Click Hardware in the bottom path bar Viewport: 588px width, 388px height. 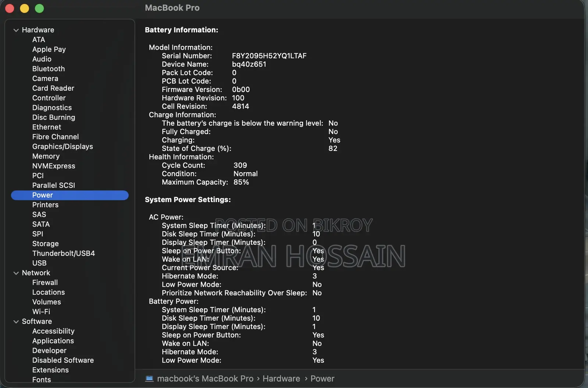[x=281, y=378]
